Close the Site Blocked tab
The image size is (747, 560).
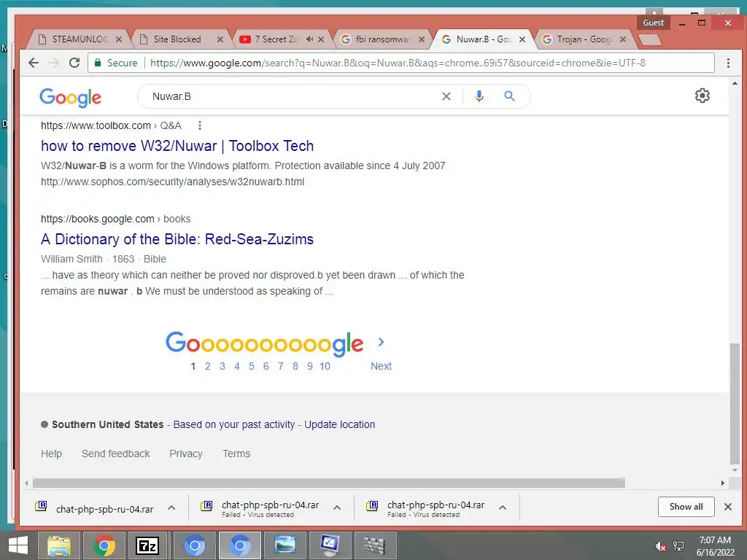[220, 39]
